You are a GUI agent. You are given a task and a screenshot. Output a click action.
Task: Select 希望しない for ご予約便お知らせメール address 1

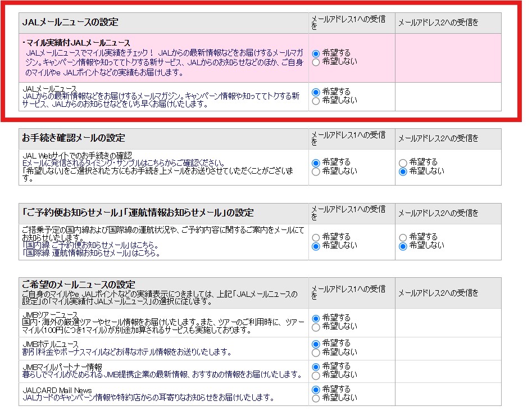tap(316, 246)
